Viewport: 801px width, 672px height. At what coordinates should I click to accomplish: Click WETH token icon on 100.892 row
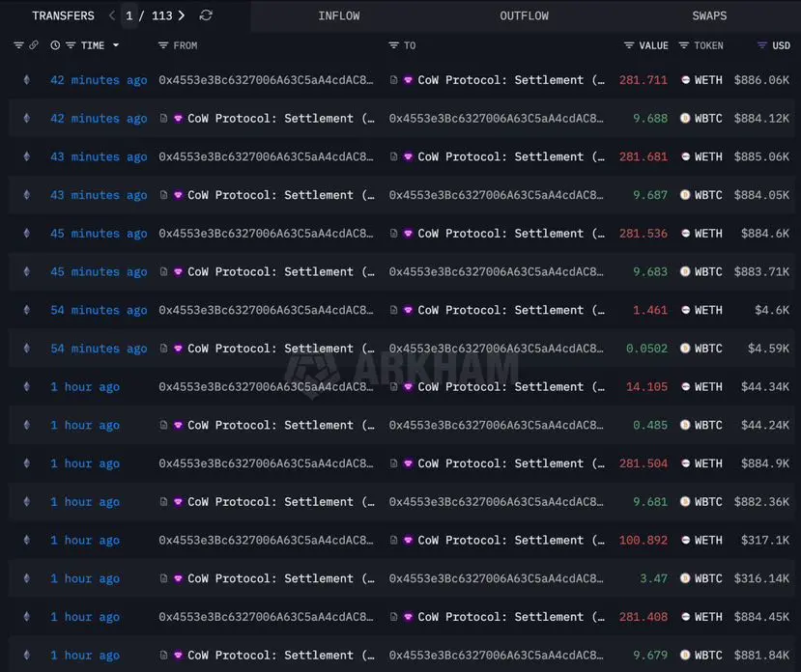686,540
